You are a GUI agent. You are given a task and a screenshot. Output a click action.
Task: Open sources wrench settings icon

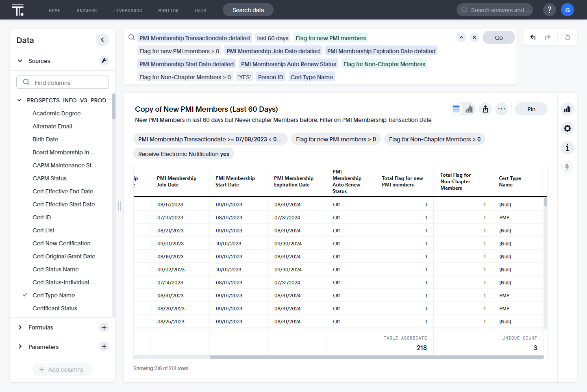104,61
